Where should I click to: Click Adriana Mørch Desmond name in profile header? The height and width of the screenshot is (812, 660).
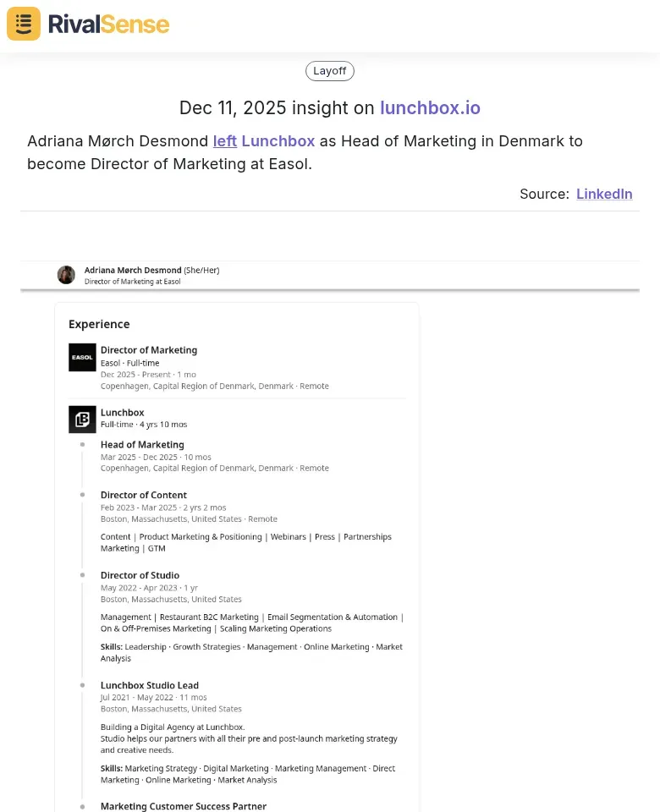(x=133, y=270)
